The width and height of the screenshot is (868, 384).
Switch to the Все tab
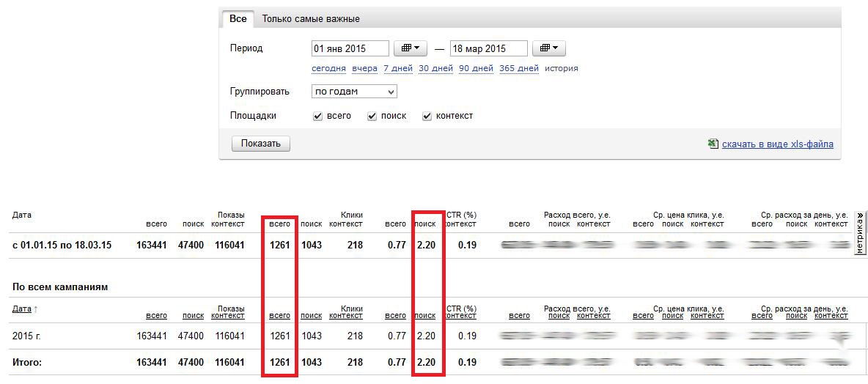[238, 19]
